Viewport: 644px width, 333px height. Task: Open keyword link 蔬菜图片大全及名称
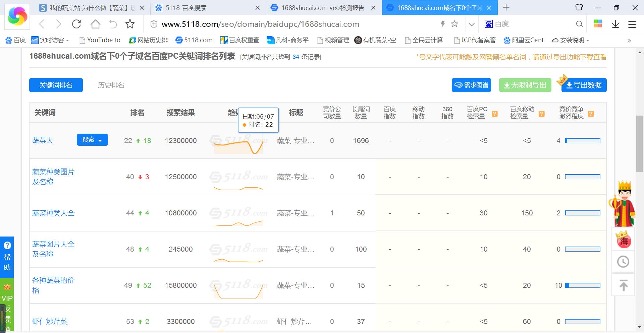(x=53, y=249)
